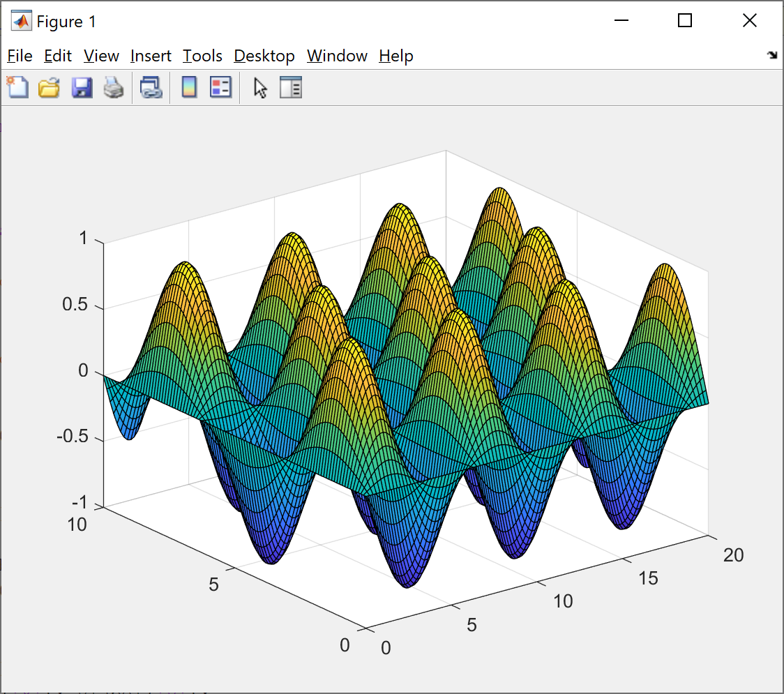Open the Tools menu

[x=202, y=56]
